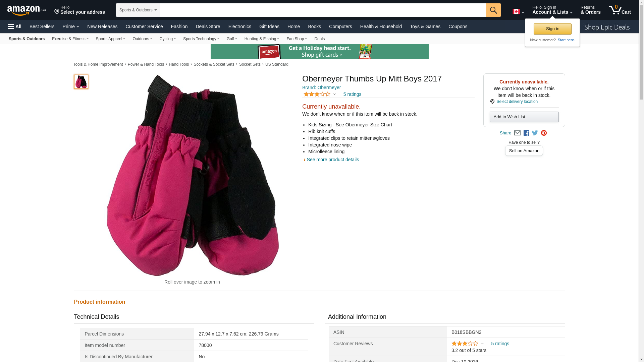Share product via email icon

point(517,133)
